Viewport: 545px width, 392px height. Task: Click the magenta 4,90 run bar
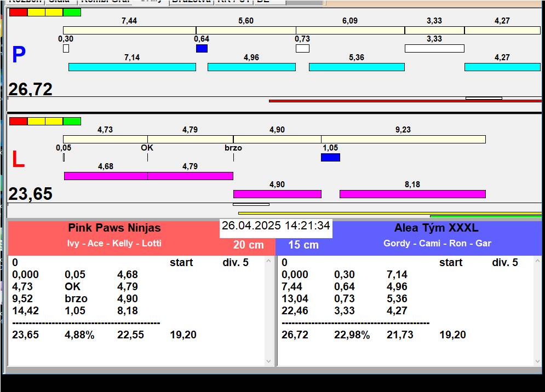pos(277,194)
